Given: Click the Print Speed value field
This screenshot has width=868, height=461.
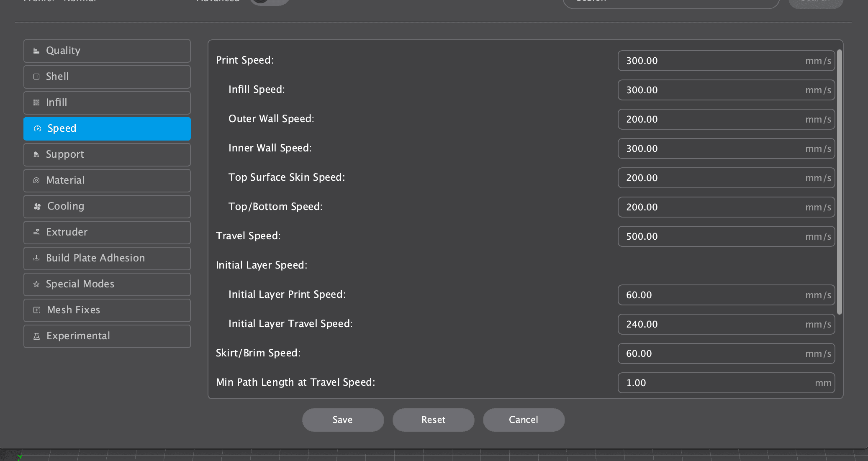Looking at the screenshot, I should coord(711,61).
